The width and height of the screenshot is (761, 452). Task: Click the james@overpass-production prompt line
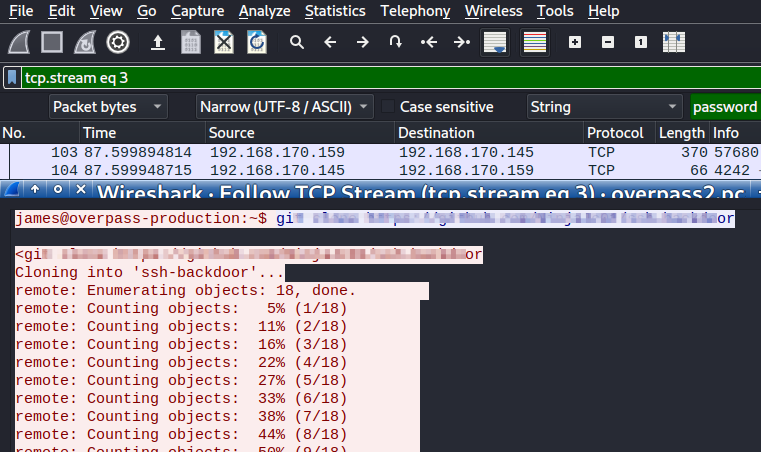(x=375, y=218)
